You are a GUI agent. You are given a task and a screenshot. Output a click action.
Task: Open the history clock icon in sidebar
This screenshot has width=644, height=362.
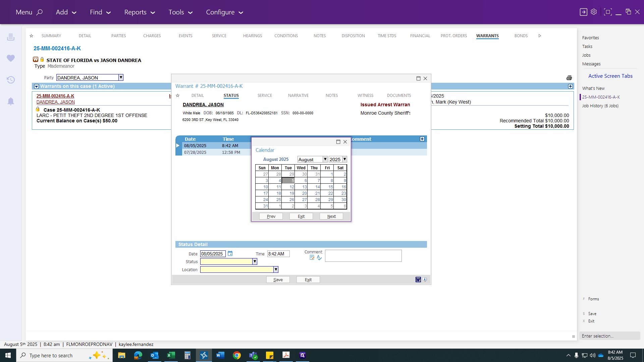(11, 80)
